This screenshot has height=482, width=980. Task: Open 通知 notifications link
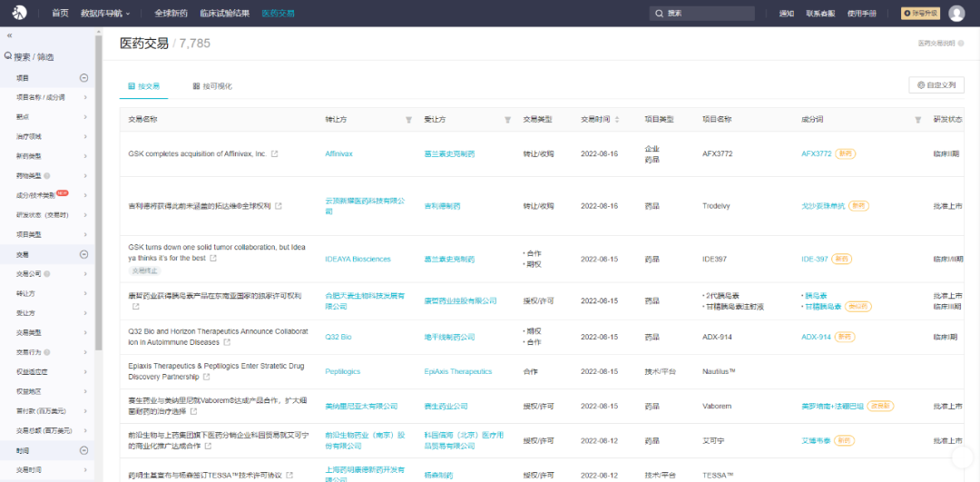[786, 13]
